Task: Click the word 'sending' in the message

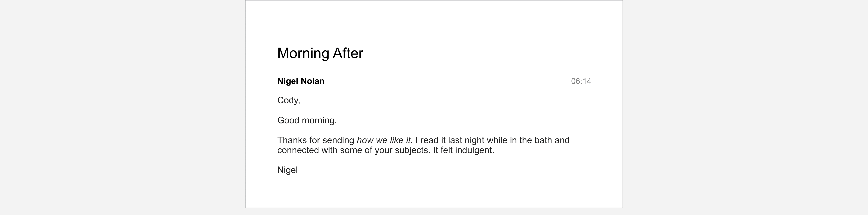Action: coord(338,140)
